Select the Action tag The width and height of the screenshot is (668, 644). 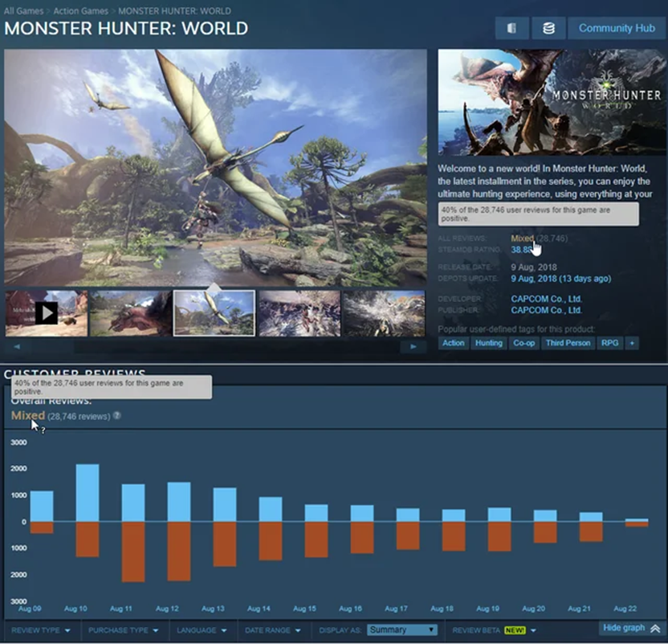(x=454, y=343)
